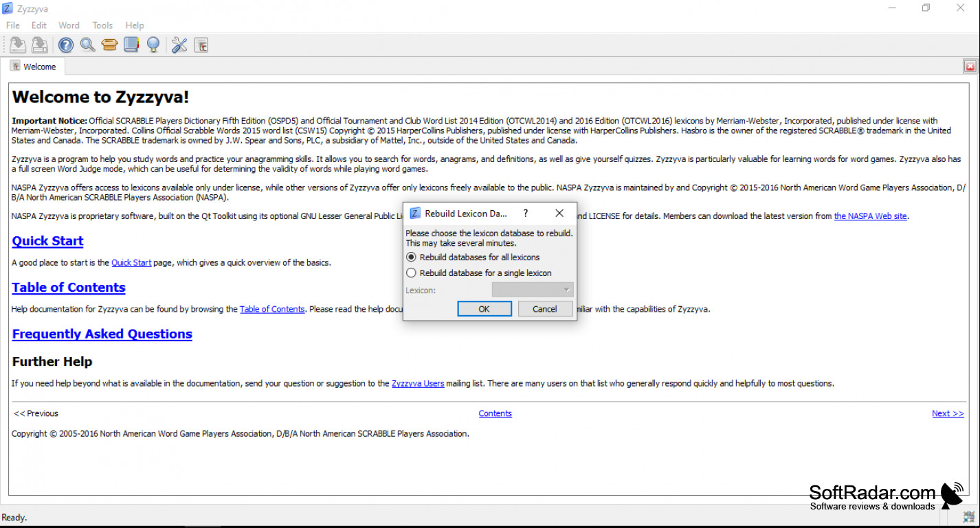
Task: Click the Save As toolbar icon
Action: (x=40, y=45)
